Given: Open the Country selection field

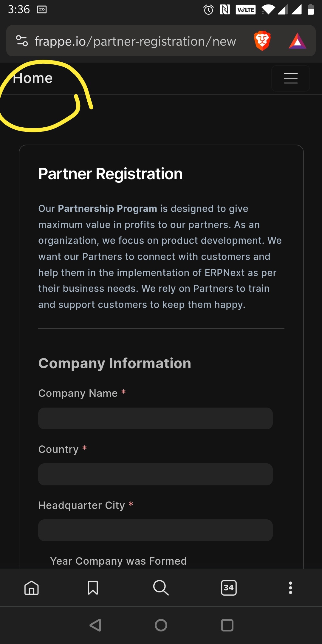Looking at the screenshot, I should pyautogui.click(x=155, y=474).
